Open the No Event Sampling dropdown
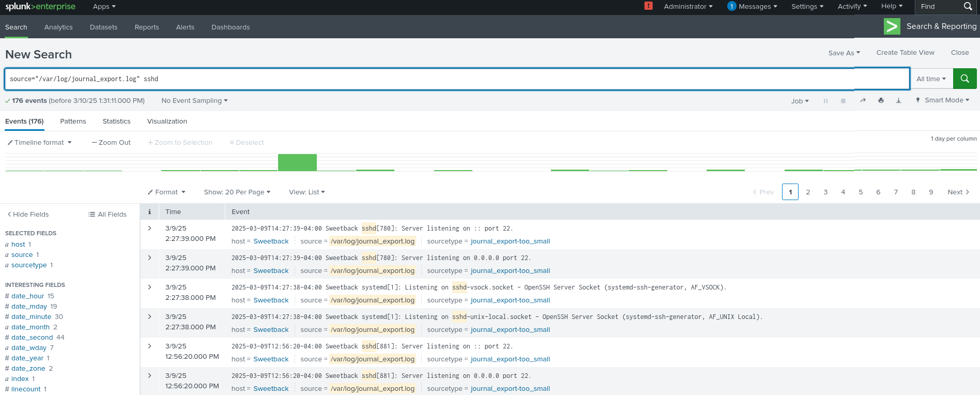 [194, 100]
